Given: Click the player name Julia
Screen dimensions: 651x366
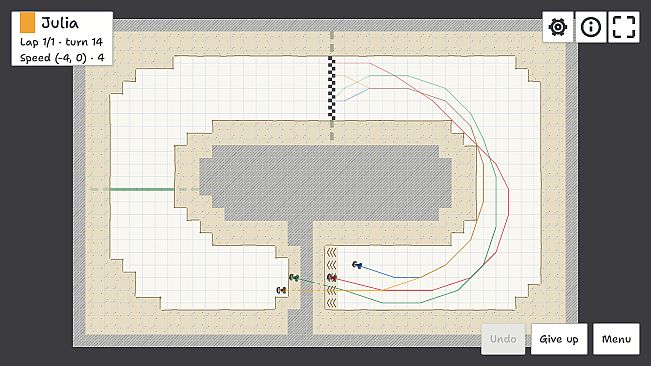Looking at the screenshot, I should click(x=60, y=23).
